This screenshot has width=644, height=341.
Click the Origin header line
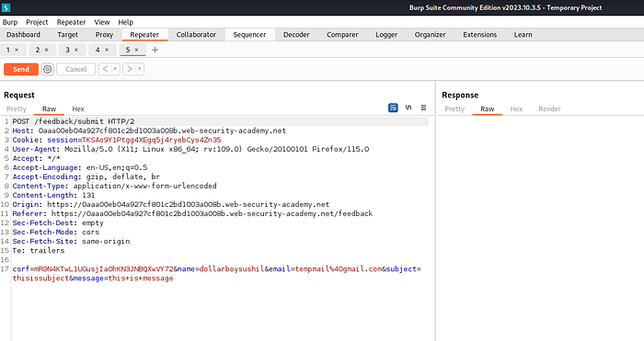171,204
